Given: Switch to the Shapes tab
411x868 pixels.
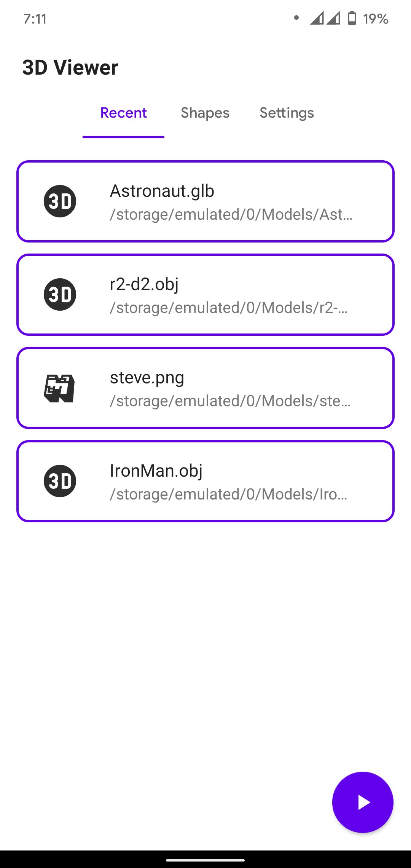Looking at the screenshot, I should pyautogui.click(x=205, y=113).
